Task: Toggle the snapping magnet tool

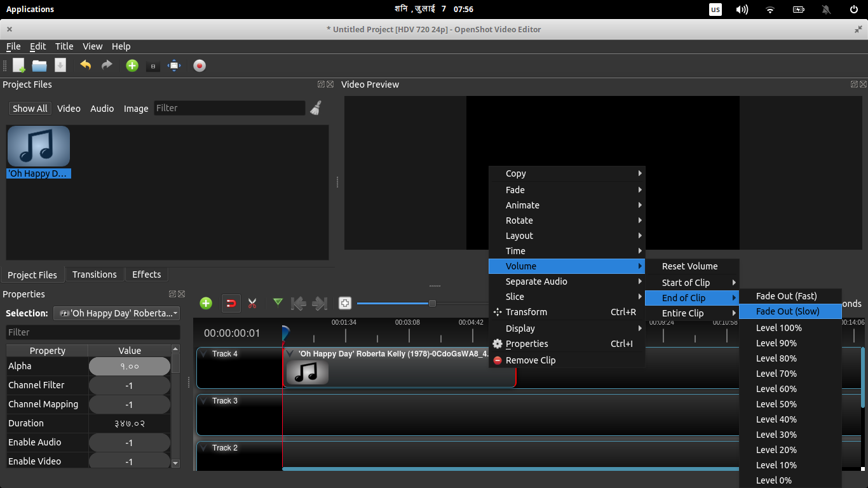Action: coord(231,303)
